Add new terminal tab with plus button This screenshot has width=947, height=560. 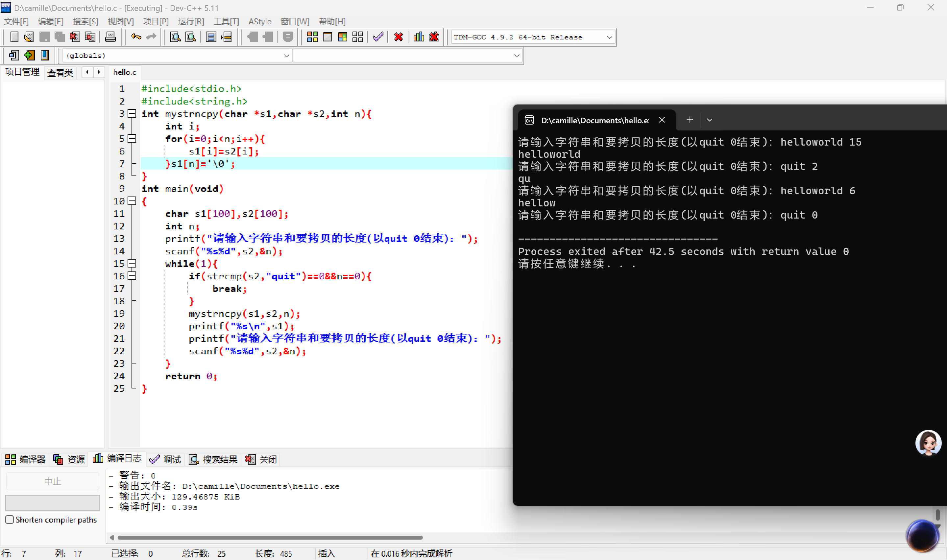click(x=690, y=120)
